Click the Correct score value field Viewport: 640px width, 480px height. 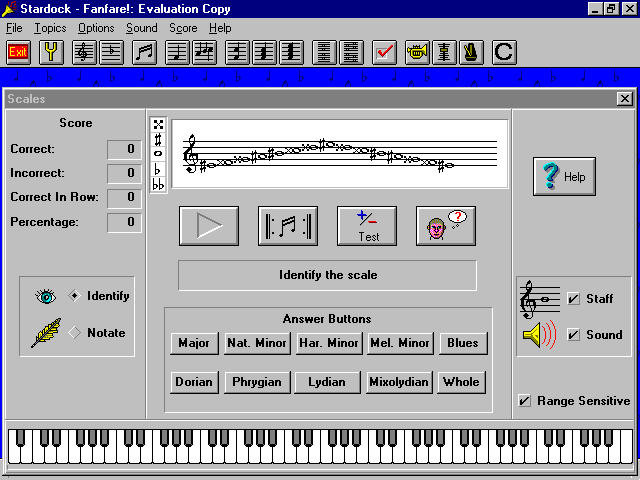click(124, 149)
